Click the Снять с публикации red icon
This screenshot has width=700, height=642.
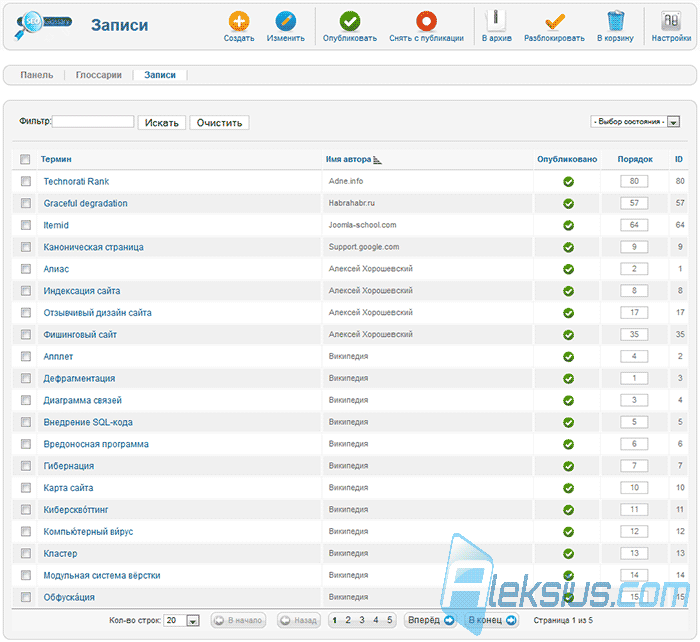426,21
